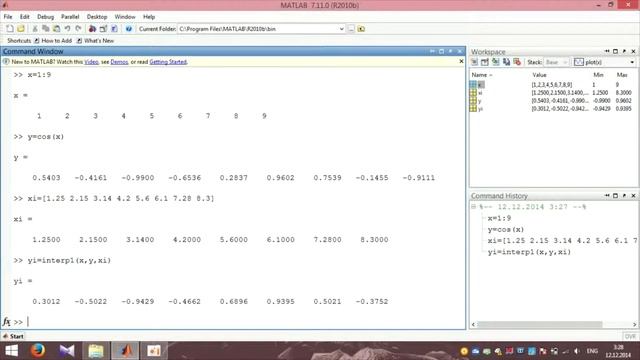This screenshot has width=640, height=360.
Task: Open Firefox from the taskbar
Action: tap(38, 351)
